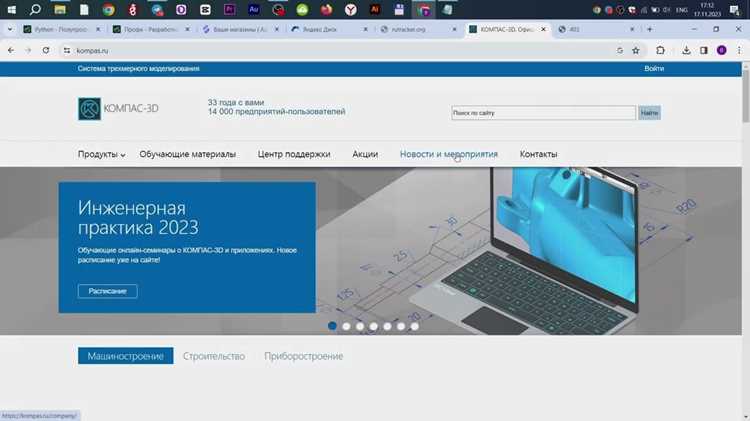Image resolution: width=750 pixels, height=421 pixels.
Task: Open File Explorer from the taskbar
Action: 60,9
